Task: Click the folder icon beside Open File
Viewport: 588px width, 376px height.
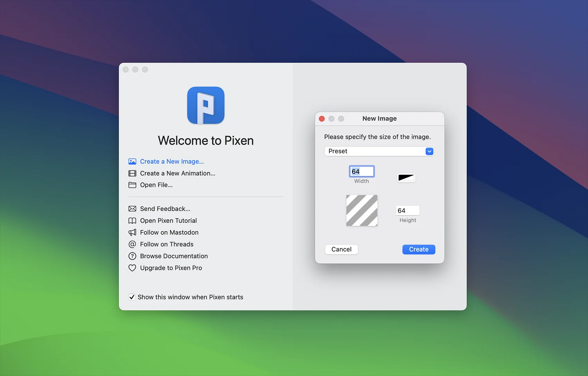Action: coord(132,185)
